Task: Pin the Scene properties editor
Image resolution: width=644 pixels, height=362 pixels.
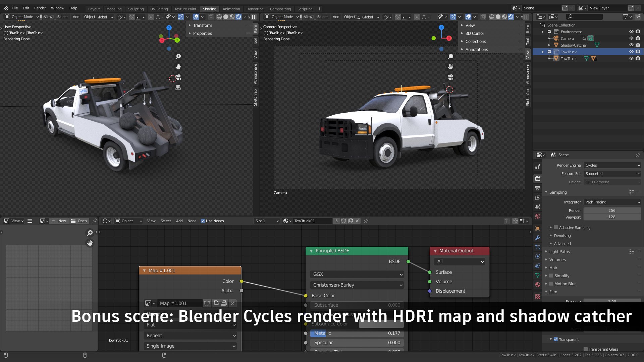Action: [638, 155]
